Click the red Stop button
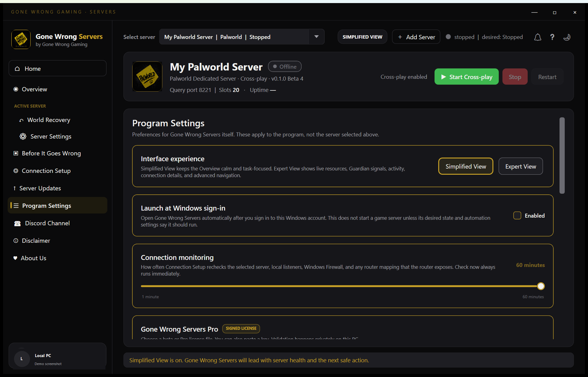588x377 pixels. (x=515, y=77)
